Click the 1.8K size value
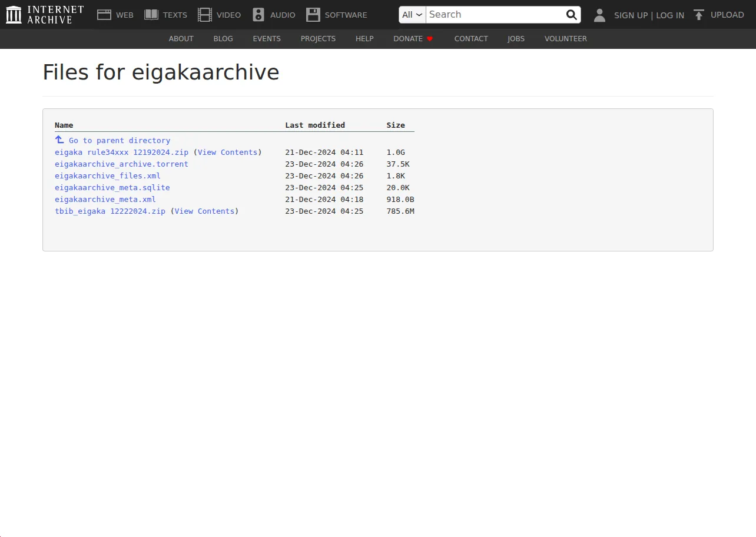Viewport: 756px width, 537px height. [x=396, y=176]
